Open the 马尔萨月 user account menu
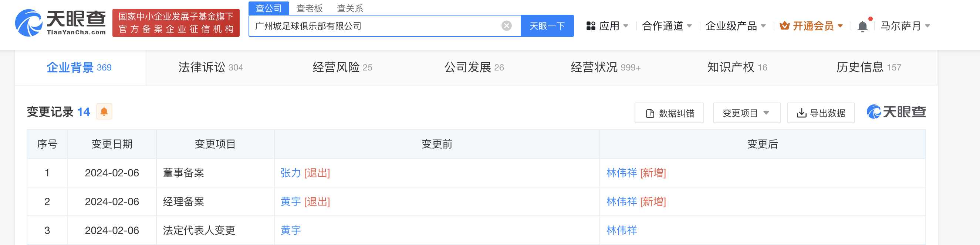This screenshot has height=245, width=980. 905,26
